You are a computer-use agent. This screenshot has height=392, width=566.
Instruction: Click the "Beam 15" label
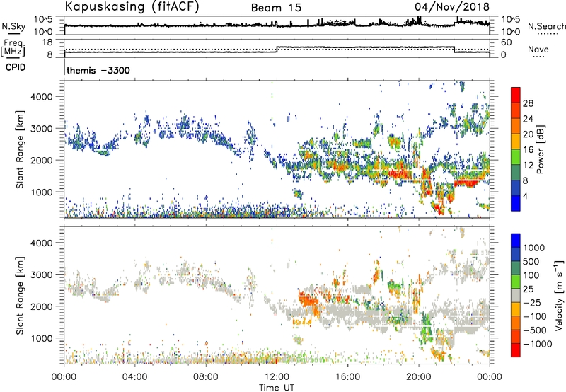(x=276, y=8)
